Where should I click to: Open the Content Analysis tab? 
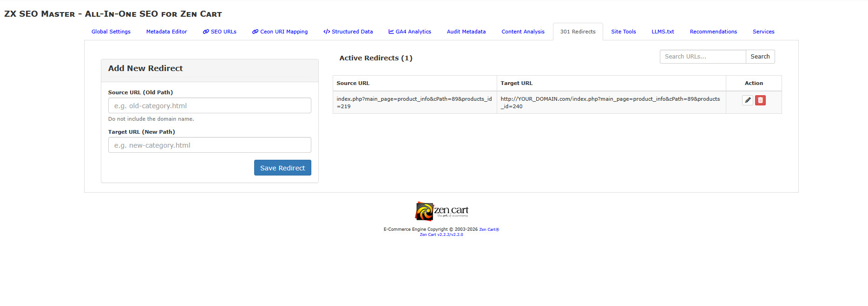[x=523, y=32]
